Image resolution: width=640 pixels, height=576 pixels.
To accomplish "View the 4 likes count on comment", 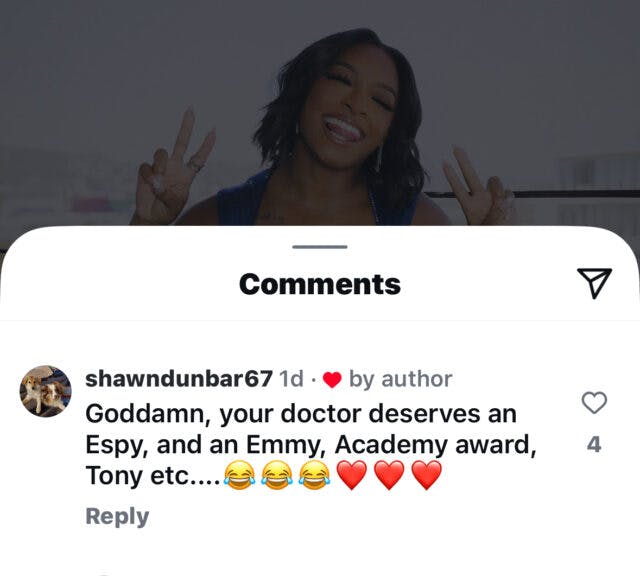I will (x=594, y=445).
